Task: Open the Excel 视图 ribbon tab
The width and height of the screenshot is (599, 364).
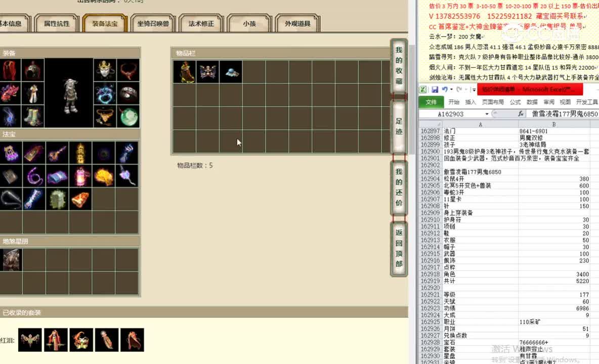Action: tap(565, 102)
